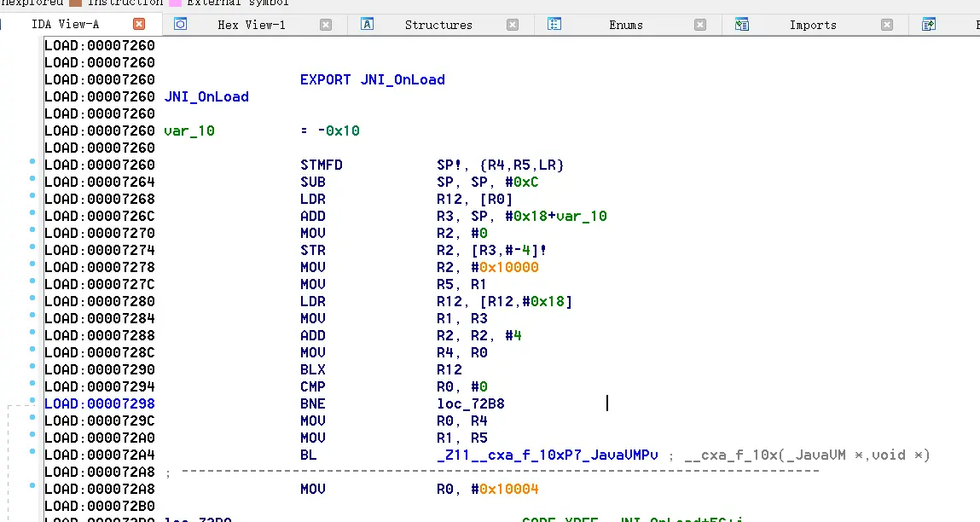Click the pink External symbol legend swatch

point(174,3)
